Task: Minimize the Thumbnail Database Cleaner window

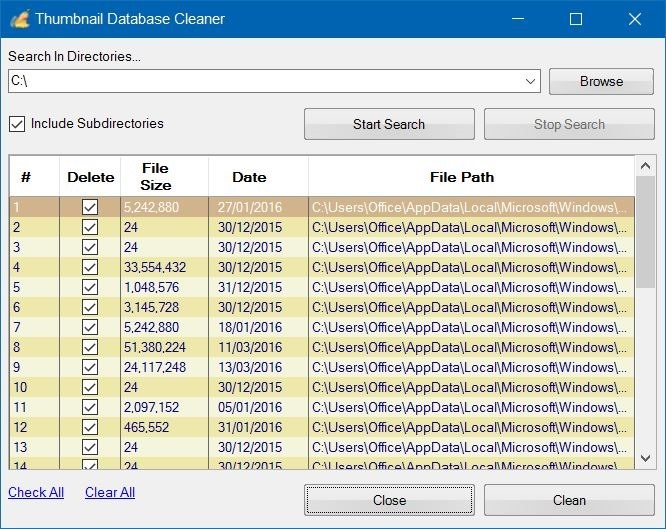Action: click(x=518, y=19)
